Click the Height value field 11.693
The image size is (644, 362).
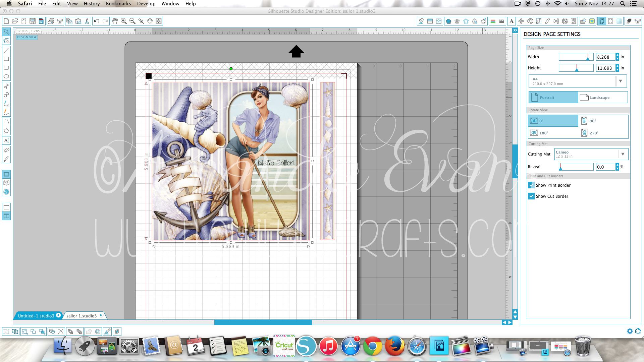605,68
